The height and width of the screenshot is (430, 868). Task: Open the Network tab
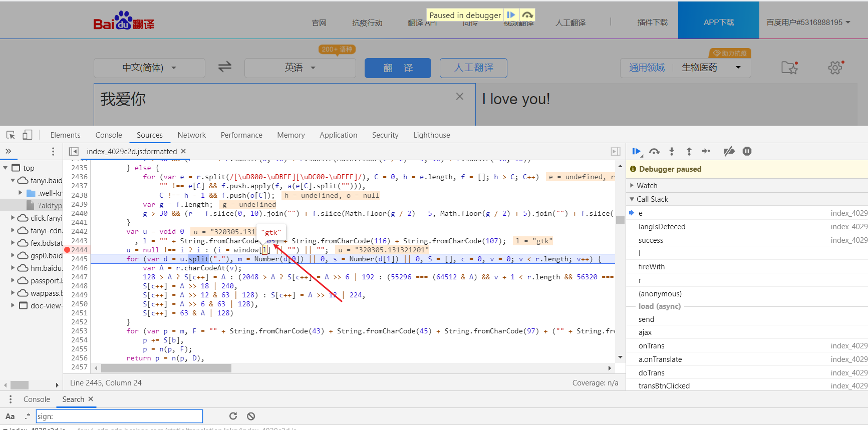coord(192,135)
